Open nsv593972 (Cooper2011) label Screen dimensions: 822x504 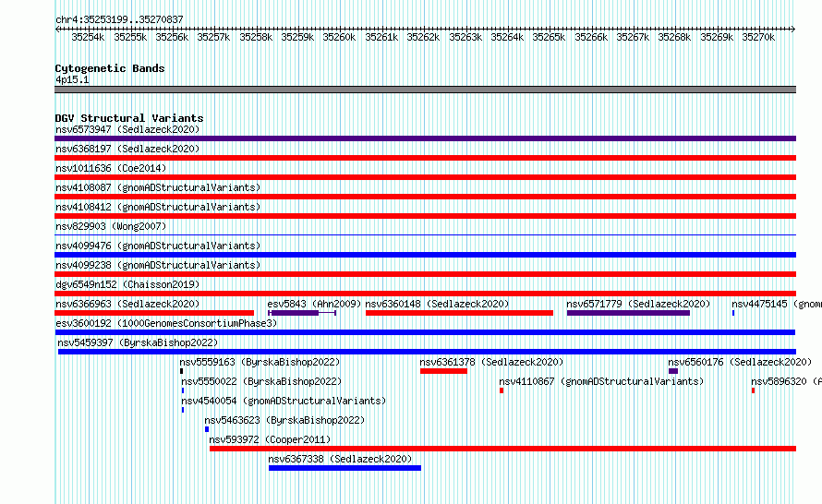(x=270, y=439)
